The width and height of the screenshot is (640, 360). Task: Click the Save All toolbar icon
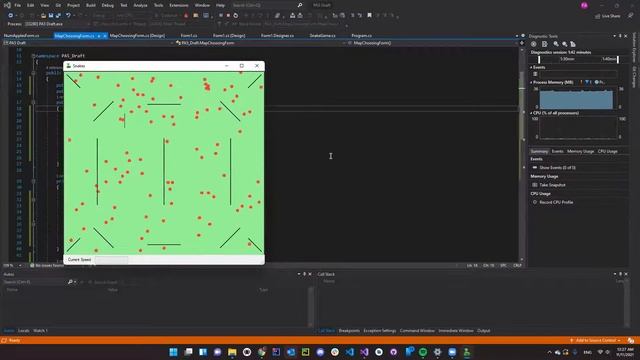(58, 16)
